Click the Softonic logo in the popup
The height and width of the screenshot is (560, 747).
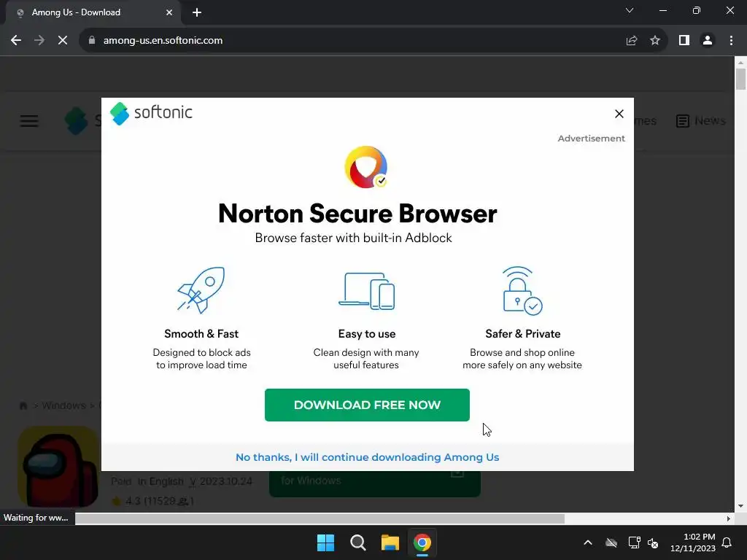coord(151,113)
